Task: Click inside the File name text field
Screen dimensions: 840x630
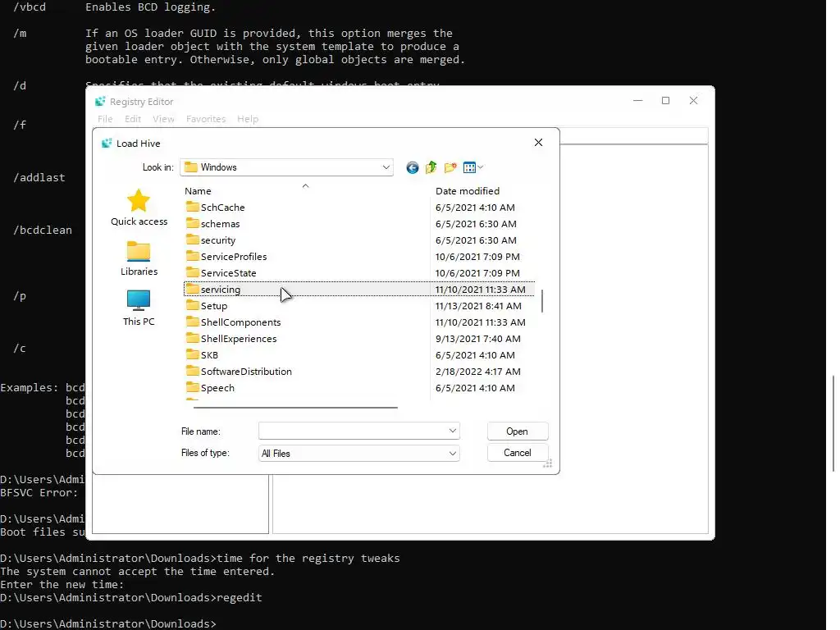Action: pyautogui.click(x=353, y=431)
